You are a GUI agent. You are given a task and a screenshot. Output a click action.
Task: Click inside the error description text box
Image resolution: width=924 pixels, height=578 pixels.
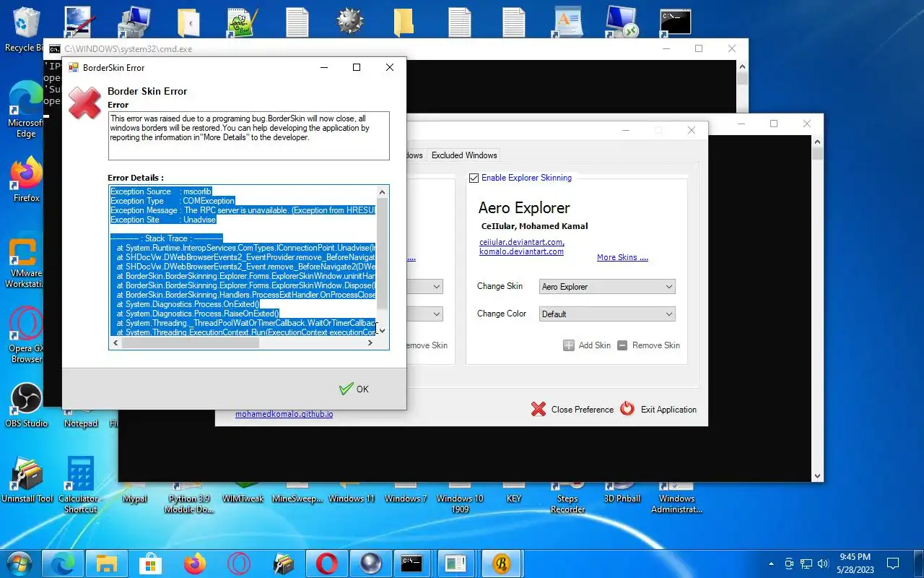coord(248,135)
